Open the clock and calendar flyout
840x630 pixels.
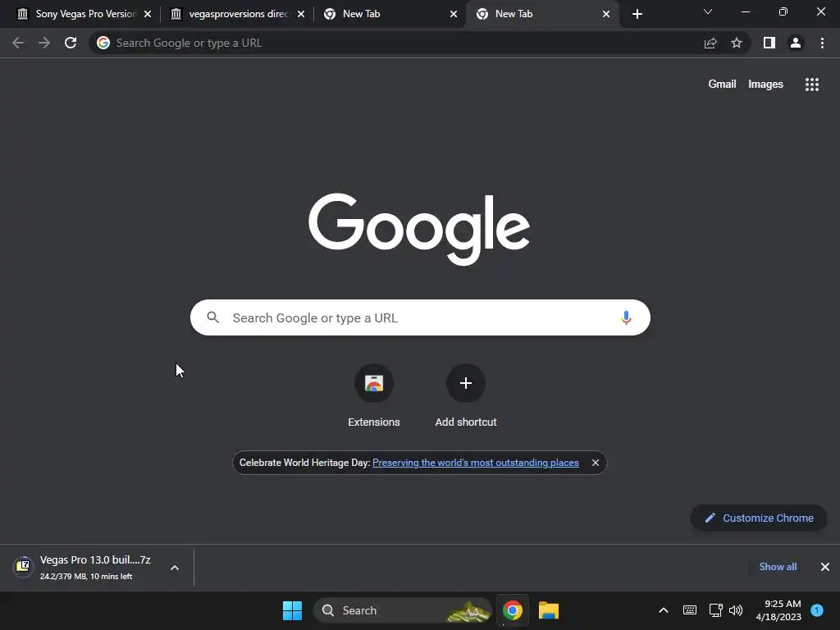tap(778, 610)
